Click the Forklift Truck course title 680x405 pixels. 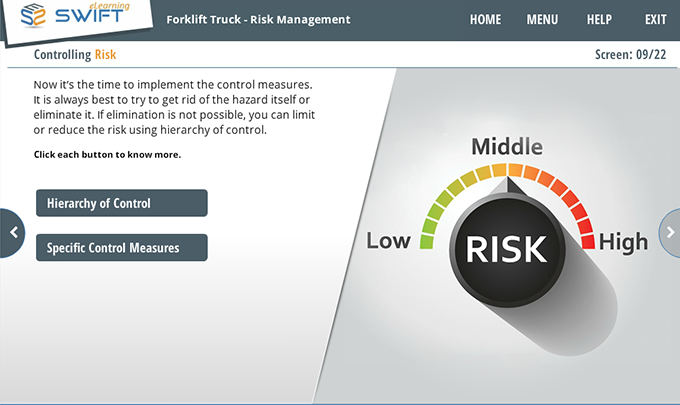[258, 19]
